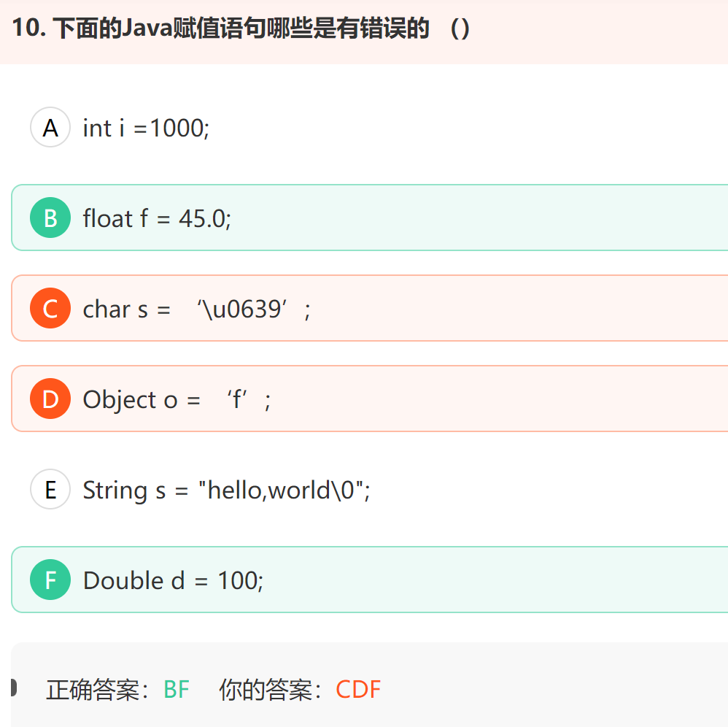Pick the String s "hello,world\0" option text
The image size is (728, 727).
tap(226, 491)
